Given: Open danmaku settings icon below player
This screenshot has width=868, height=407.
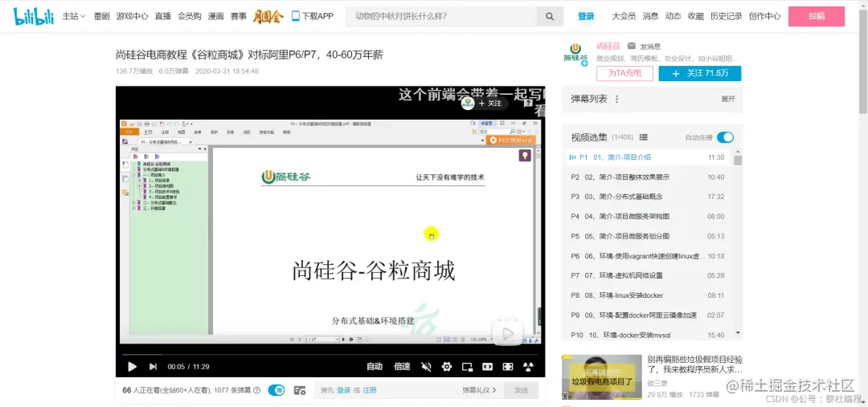Looking at the screenshot, I should click(300, 390).
